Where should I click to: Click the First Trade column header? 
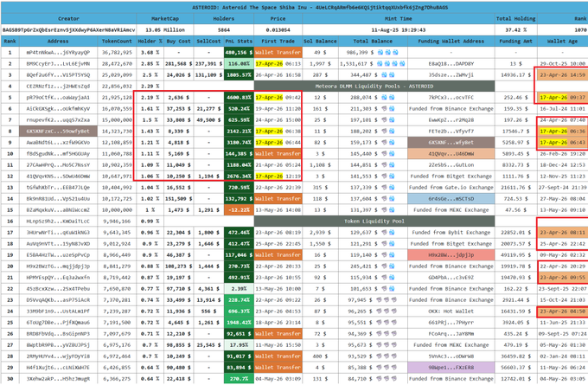point(278,42)
